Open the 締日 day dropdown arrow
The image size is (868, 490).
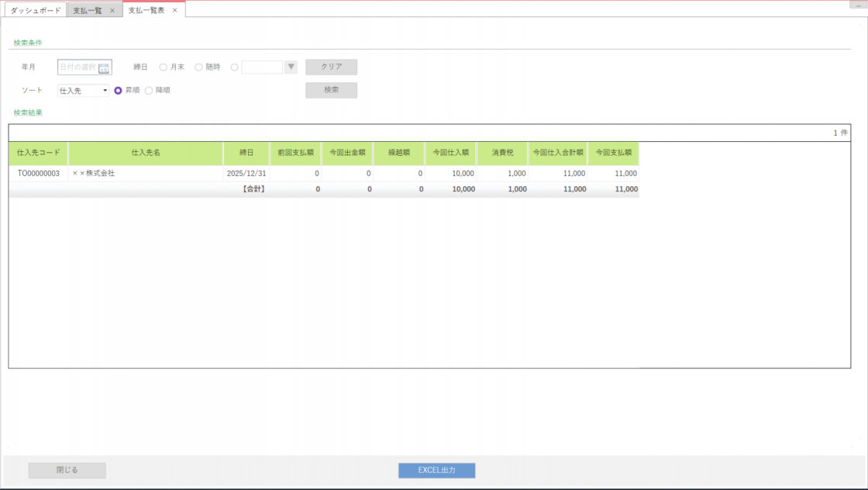291,67
